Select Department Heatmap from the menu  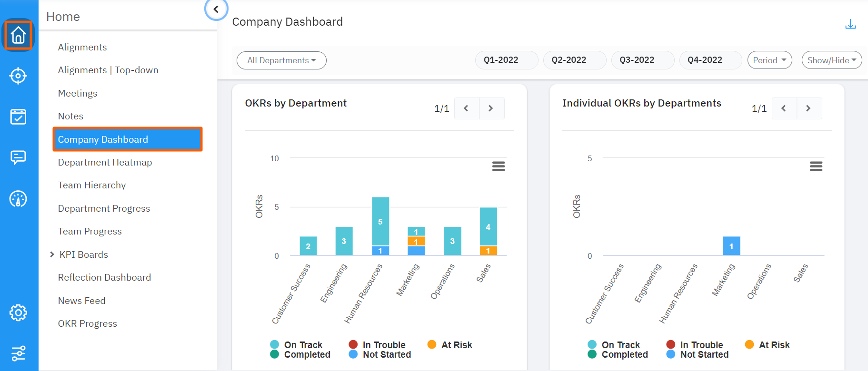click(105, 163)
